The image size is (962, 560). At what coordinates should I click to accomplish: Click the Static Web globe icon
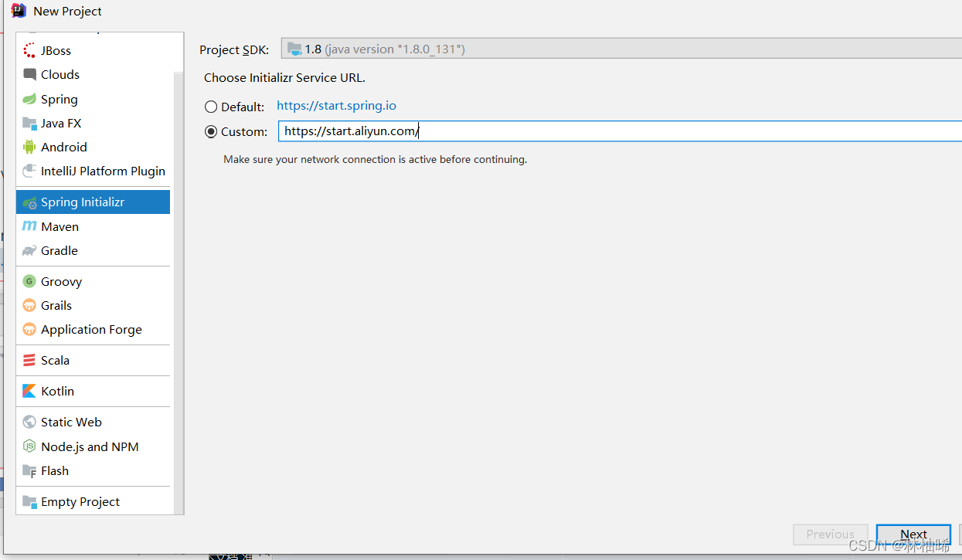[29, 422]
